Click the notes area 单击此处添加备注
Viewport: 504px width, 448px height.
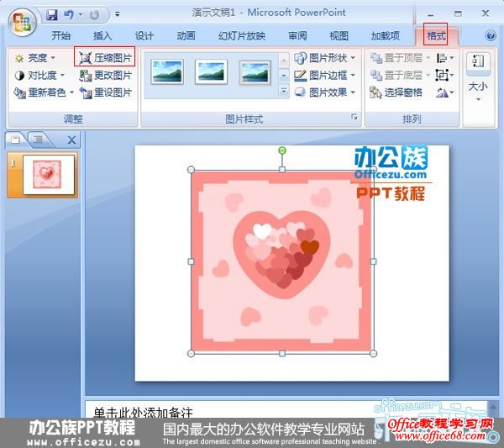click(x=143, y=413)
